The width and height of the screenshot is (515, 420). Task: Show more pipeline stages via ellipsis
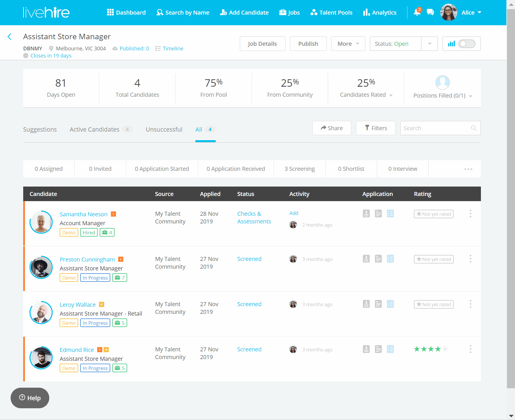point(468,169)
